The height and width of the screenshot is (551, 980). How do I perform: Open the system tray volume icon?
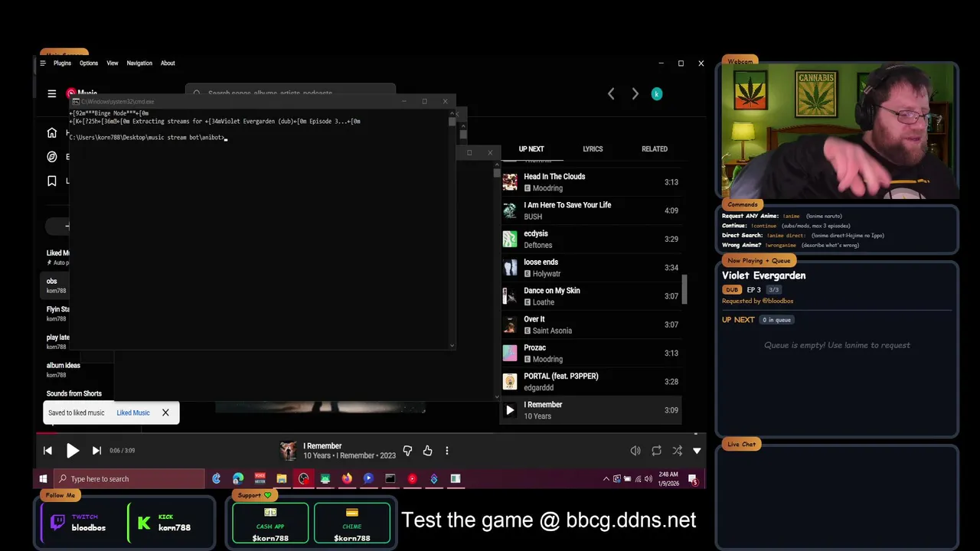click(x=649, y=479)
